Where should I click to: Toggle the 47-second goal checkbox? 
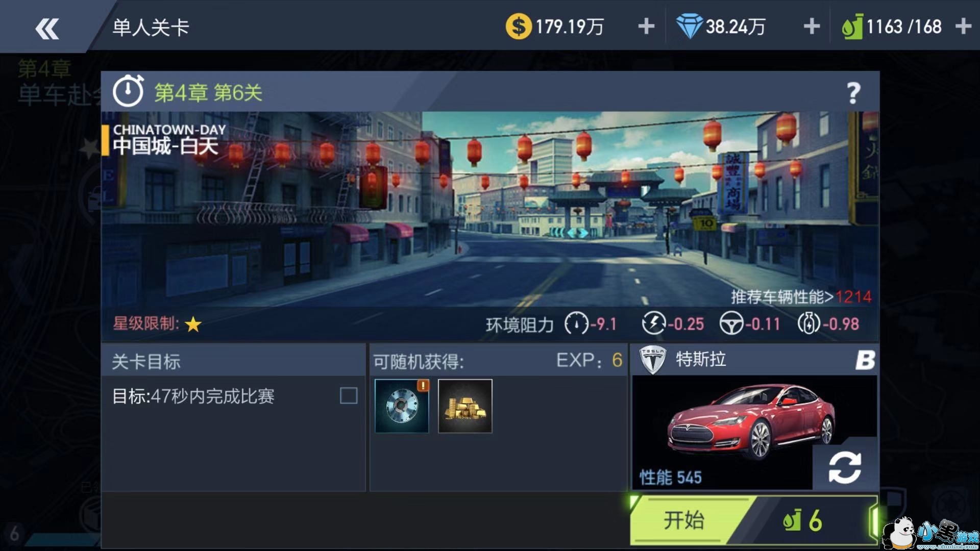[x=349, y=395]
